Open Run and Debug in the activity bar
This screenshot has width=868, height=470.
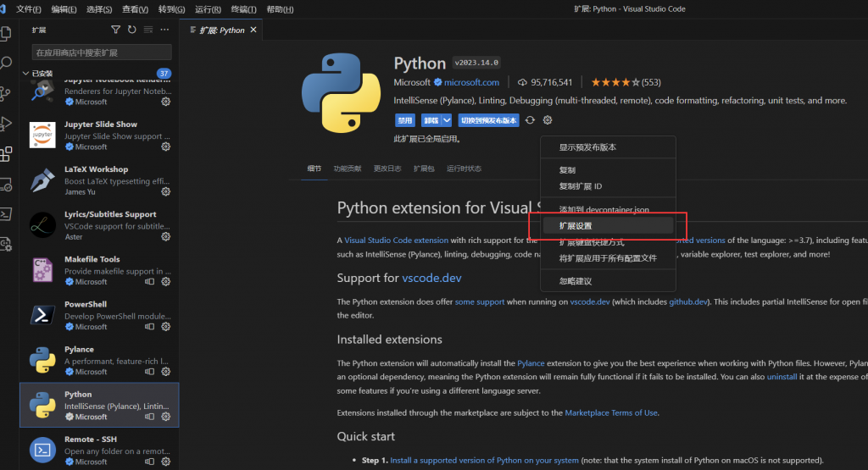(x=6, y=124)
